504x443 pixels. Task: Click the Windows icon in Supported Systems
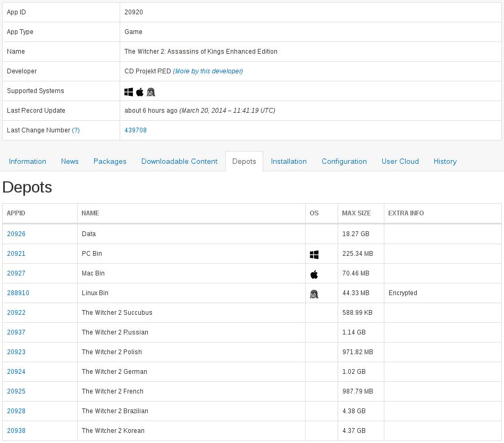tap(129, 92)
